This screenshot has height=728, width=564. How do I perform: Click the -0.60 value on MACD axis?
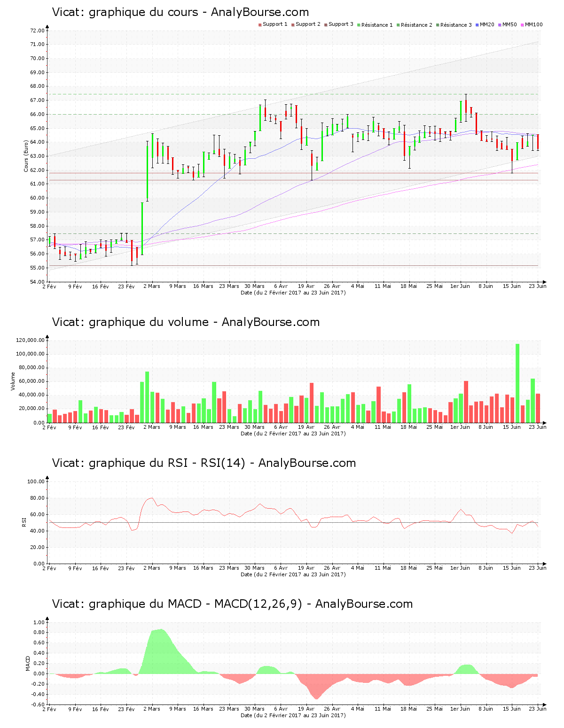point(39,705)
